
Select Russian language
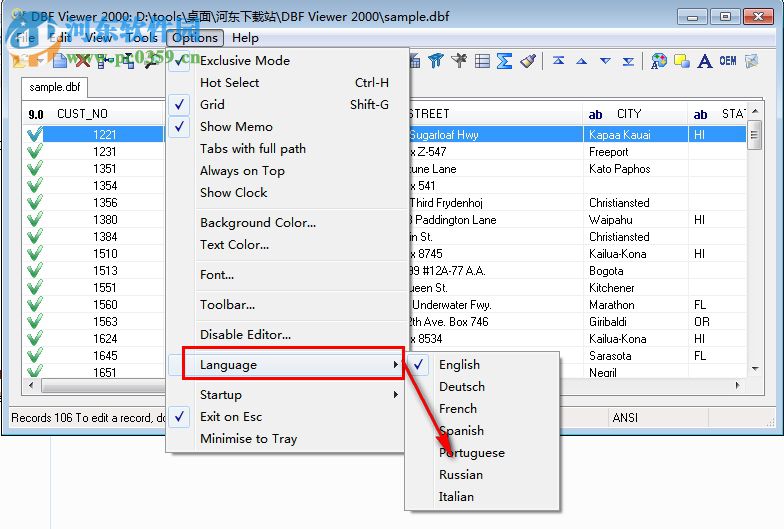[x=482, y=474]
